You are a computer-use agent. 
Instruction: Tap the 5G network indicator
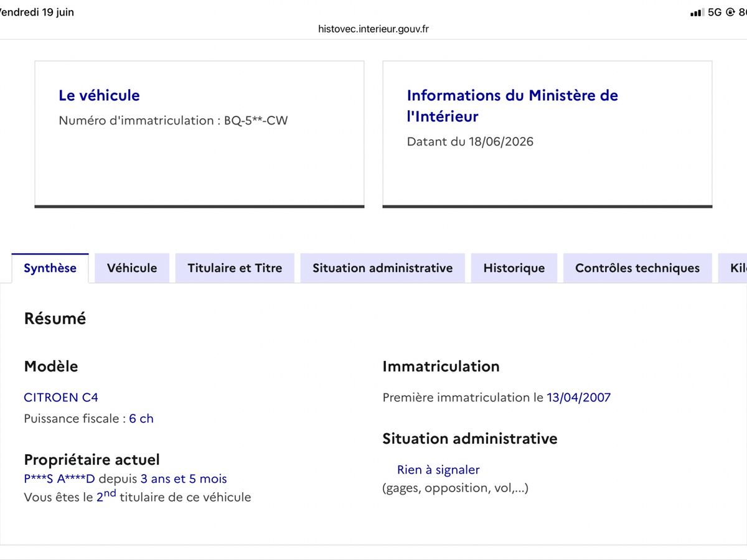[x=715, y=12]
